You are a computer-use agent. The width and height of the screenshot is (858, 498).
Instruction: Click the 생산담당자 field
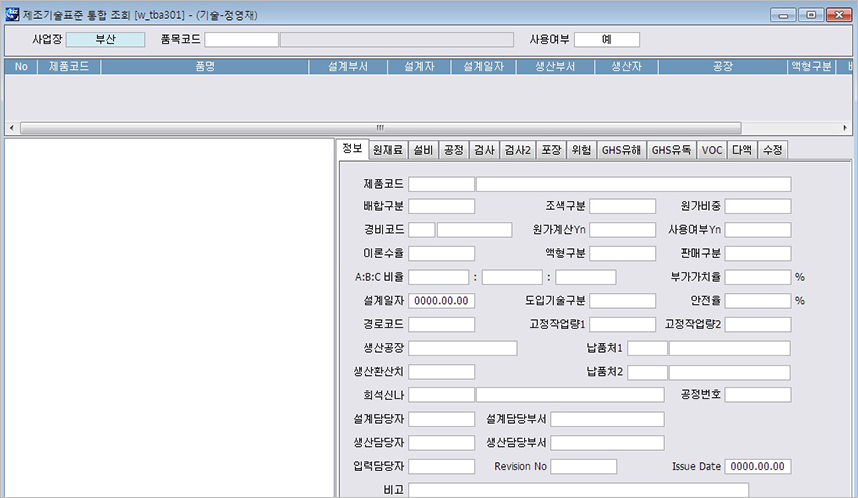click(x=442, y=443)
